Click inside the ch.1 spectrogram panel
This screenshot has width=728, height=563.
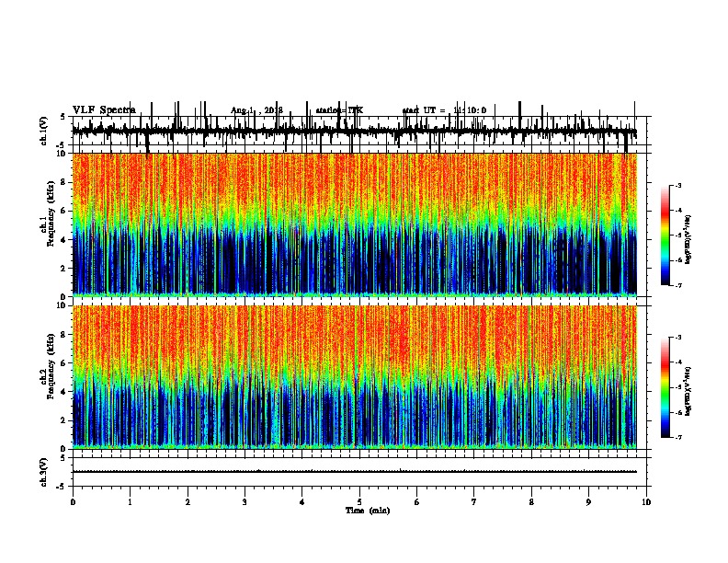click(354, 224)
